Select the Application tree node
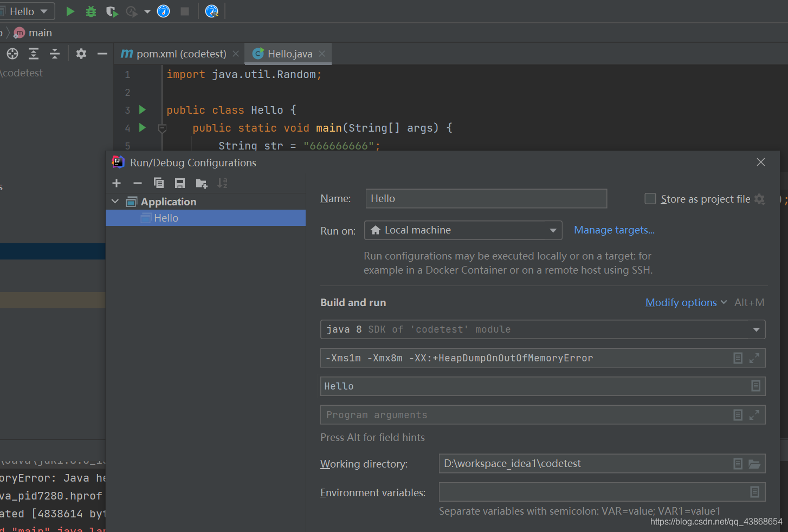Screen dimensions: 788x532 (x=169, y=202)
